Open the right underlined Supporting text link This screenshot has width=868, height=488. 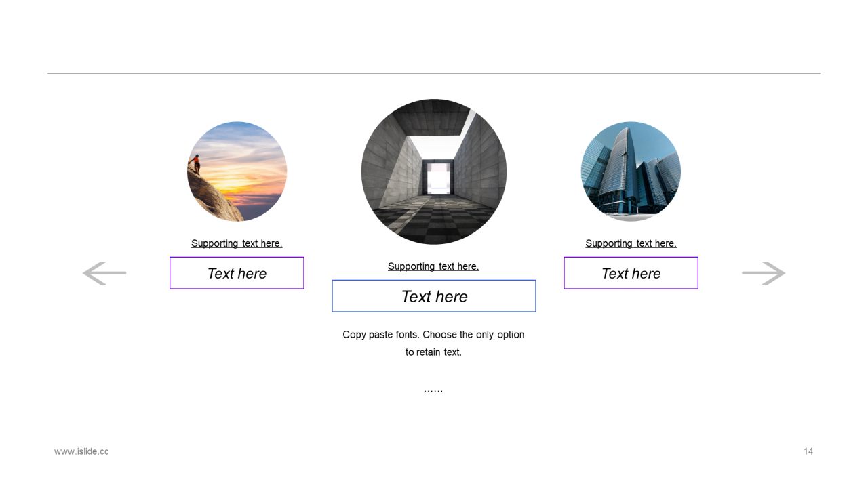631,243
